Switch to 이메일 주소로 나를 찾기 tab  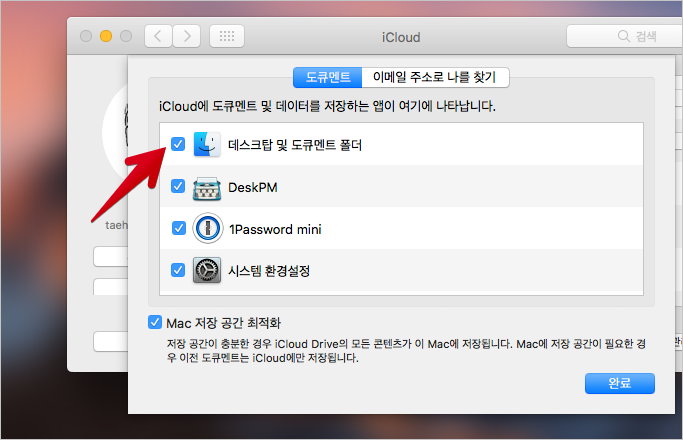click(x=435, y=78)
